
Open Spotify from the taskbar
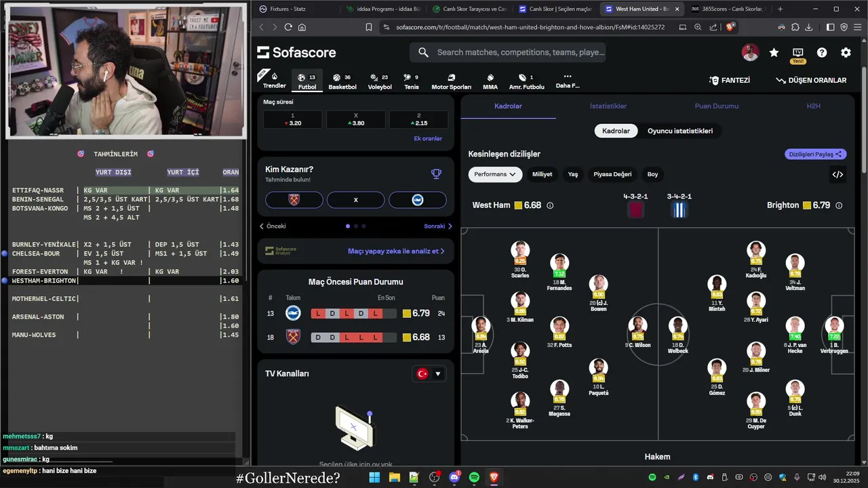click(x=474, y=477)
